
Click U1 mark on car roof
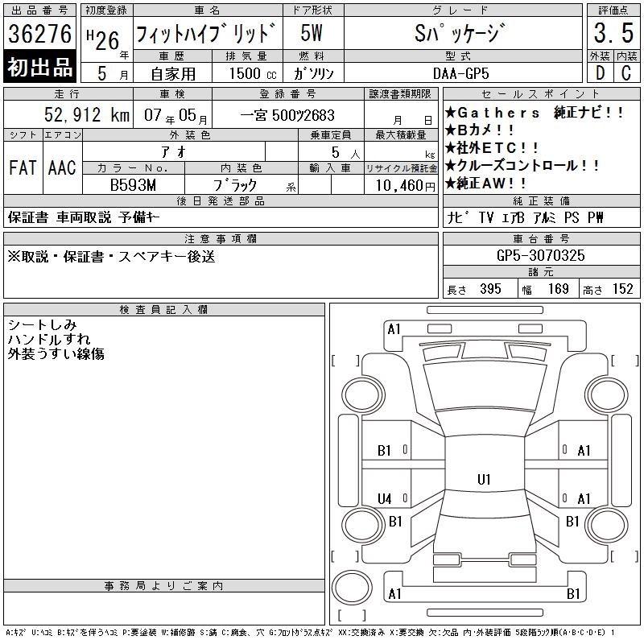[484, 479]
